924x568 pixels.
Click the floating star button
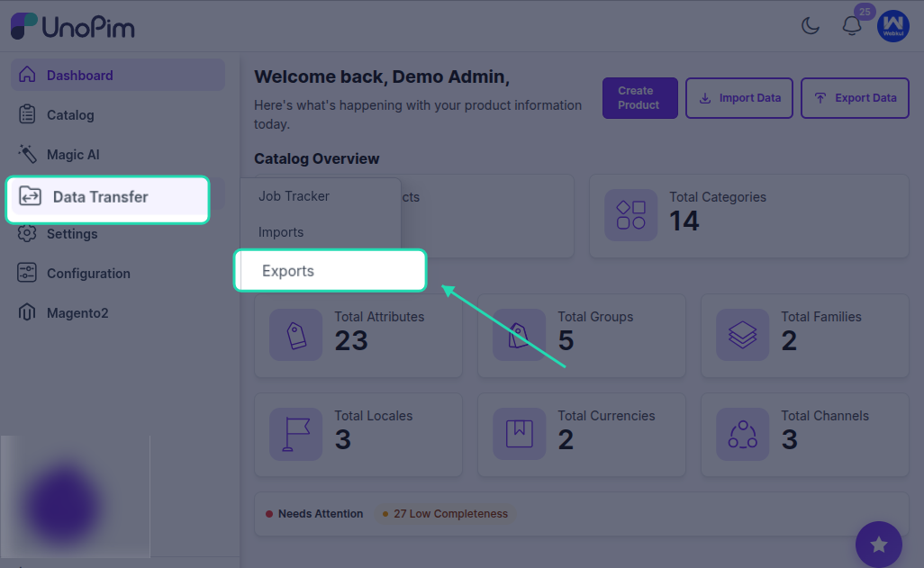point(879,545)
